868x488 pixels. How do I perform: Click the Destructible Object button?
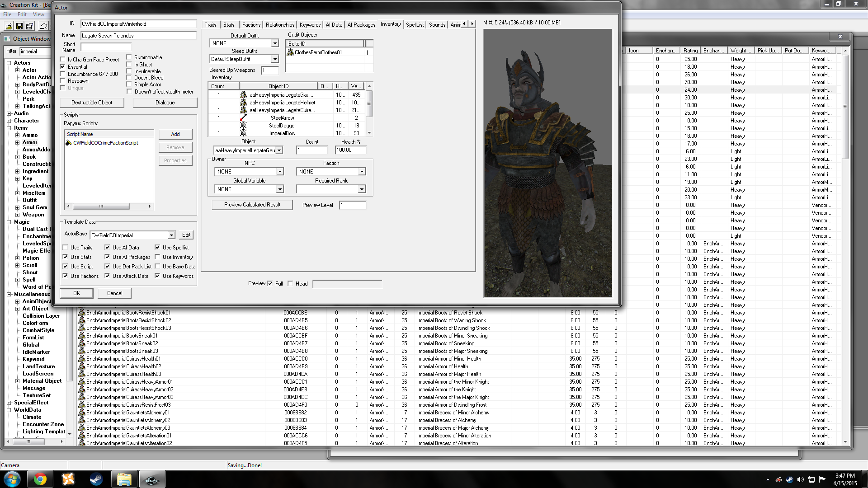pyautogui.click(x=92, y=103)
